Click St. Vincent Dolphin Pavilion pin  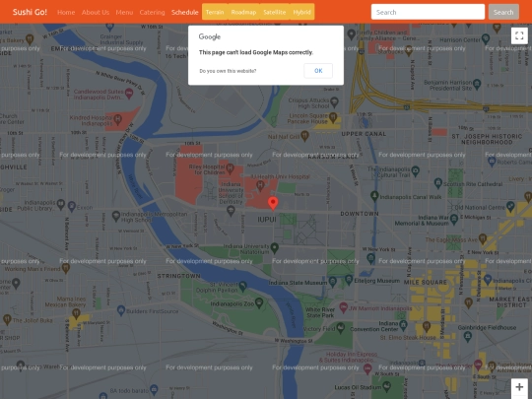tap(242, 286)
